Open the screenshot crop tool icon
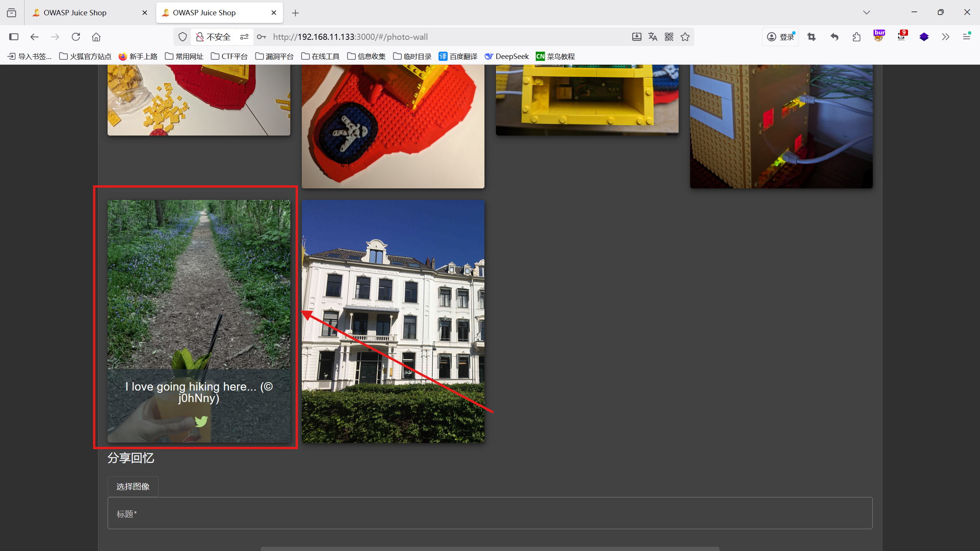Image resolution: width=980 pixels, height=551 pixels. [x=811, y=37]
